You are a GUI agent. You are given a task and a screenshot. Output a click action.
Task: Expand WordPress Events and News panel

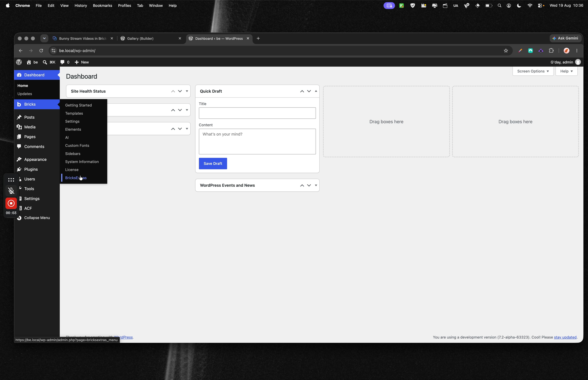[x=316, y=185]
